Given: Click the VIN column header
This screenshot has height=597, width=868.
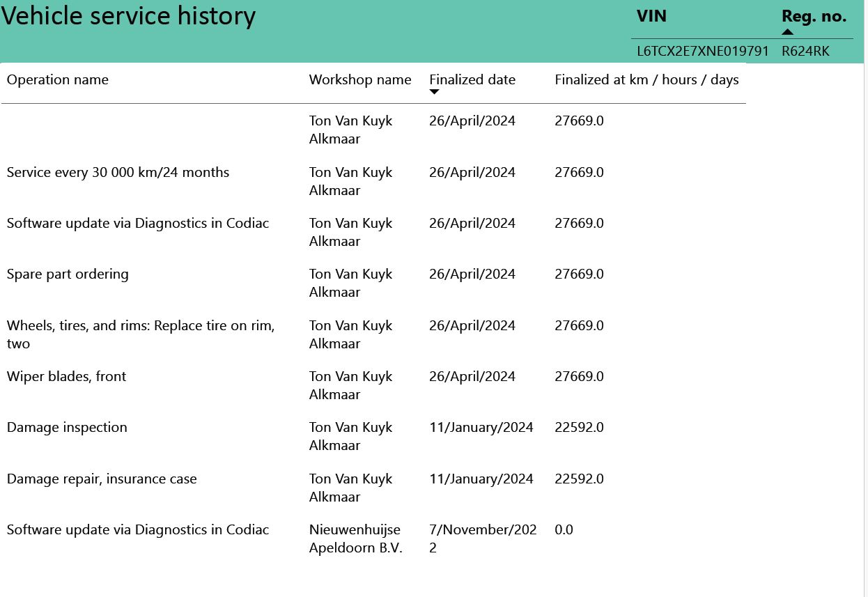Looking at the screenshot, I should 651,16.
